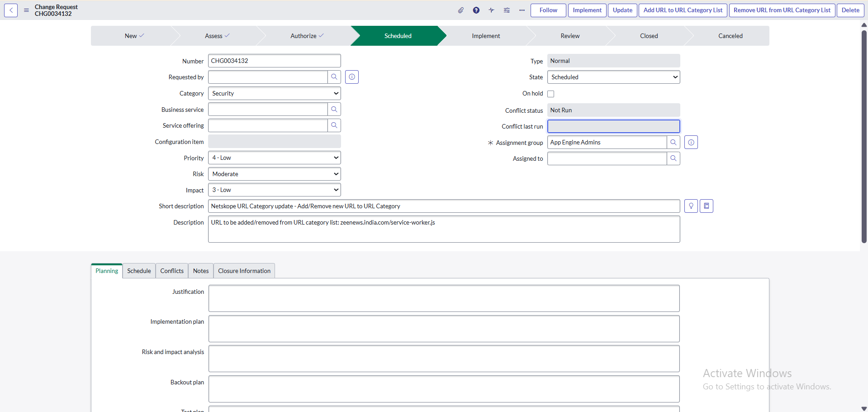Expand the Priority dropdown
This screenshot has height=412, width=868.
pos(275,158)
